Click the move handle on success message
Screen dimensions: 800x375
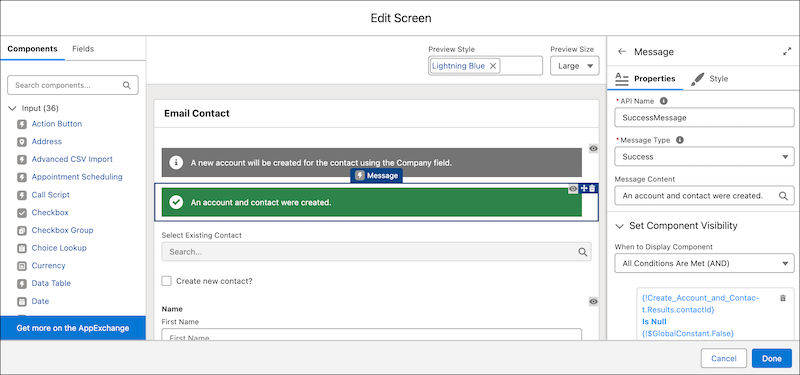[584, 189]
